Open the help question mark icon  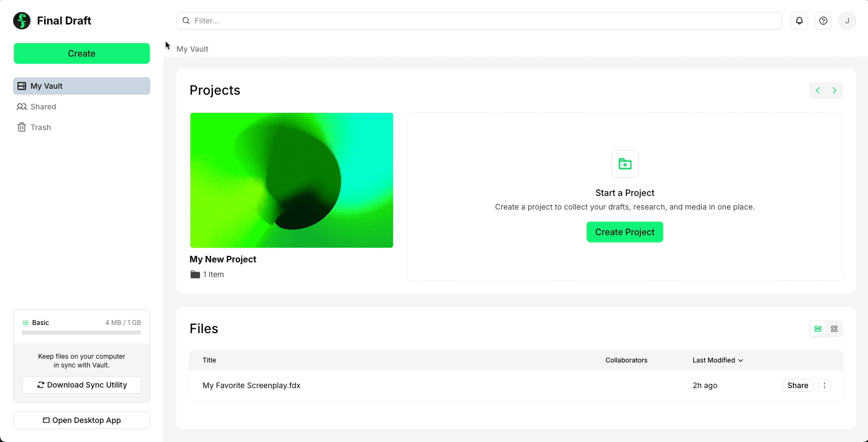(823, 21)
